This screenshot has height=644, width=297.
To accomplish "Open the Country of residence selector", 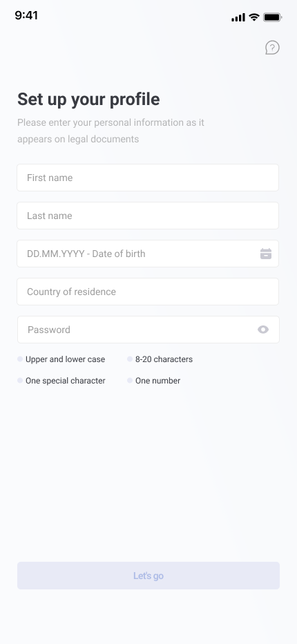I will click(x=148, y=292).
